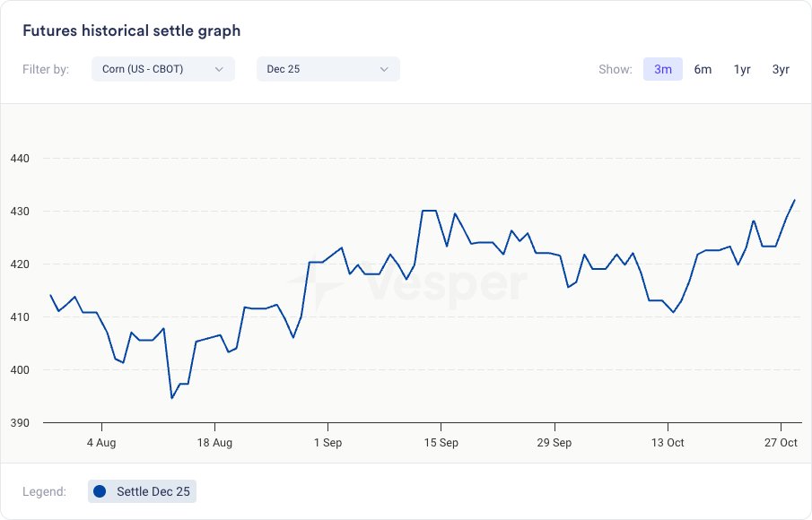Click the 15 Sep date axis label
Screen dimensions: 812x520
(x=441, y=443)
